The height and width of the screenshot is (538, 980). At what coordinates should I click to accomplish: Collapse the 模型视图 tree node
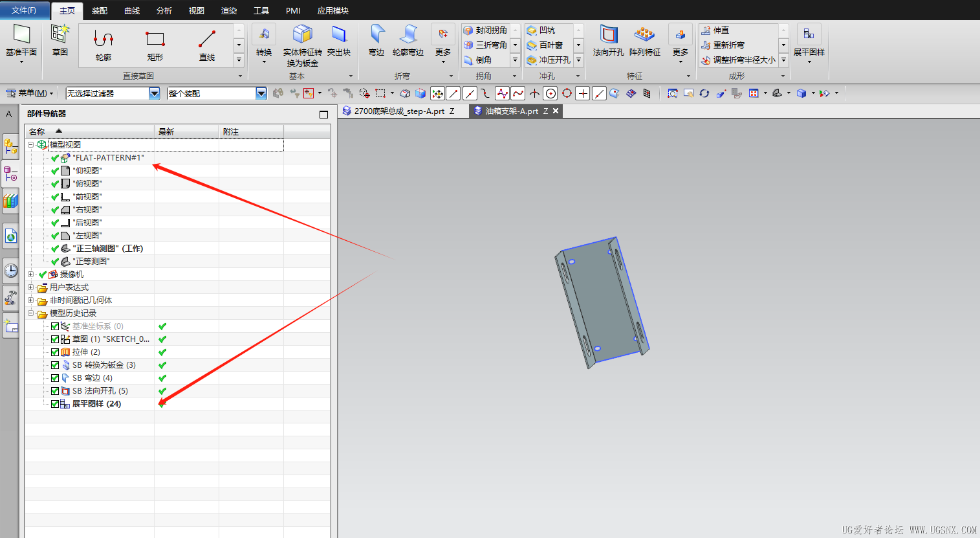point(30,145)
